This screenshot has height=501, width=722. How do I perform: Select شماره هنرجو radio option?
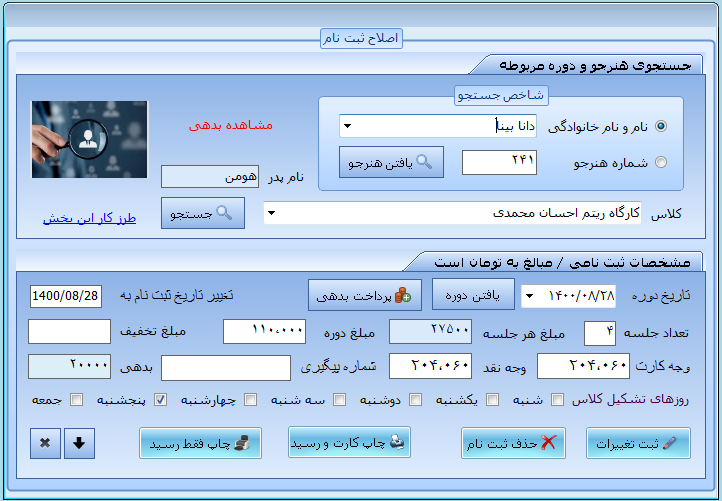(661, 162)
